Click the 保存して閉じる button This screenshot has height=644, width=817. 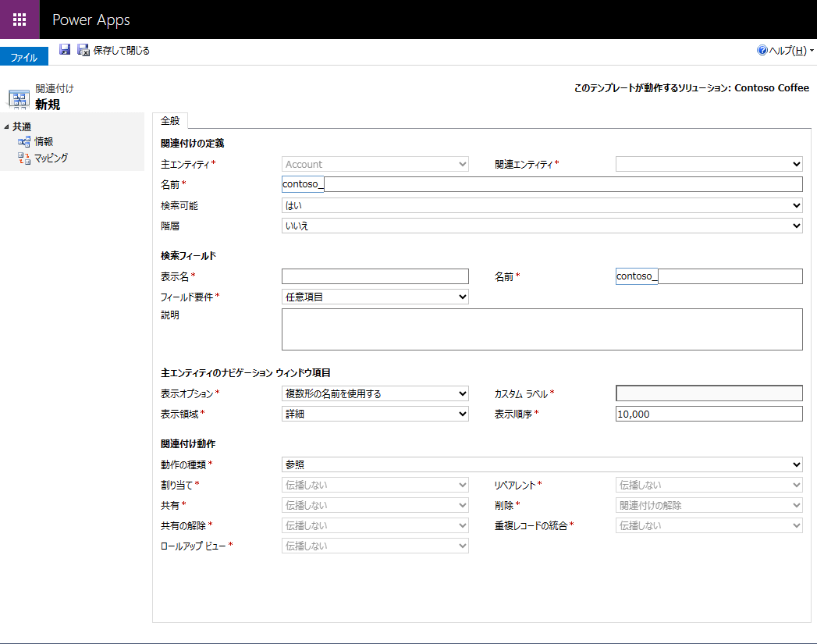pos(120,49)
